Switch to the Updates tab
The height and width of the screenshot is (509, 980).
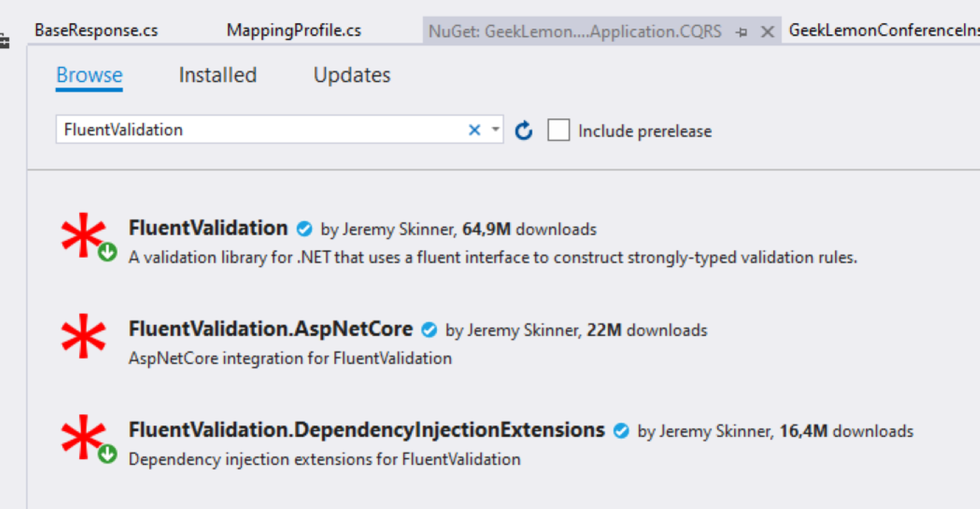[352, 75]
